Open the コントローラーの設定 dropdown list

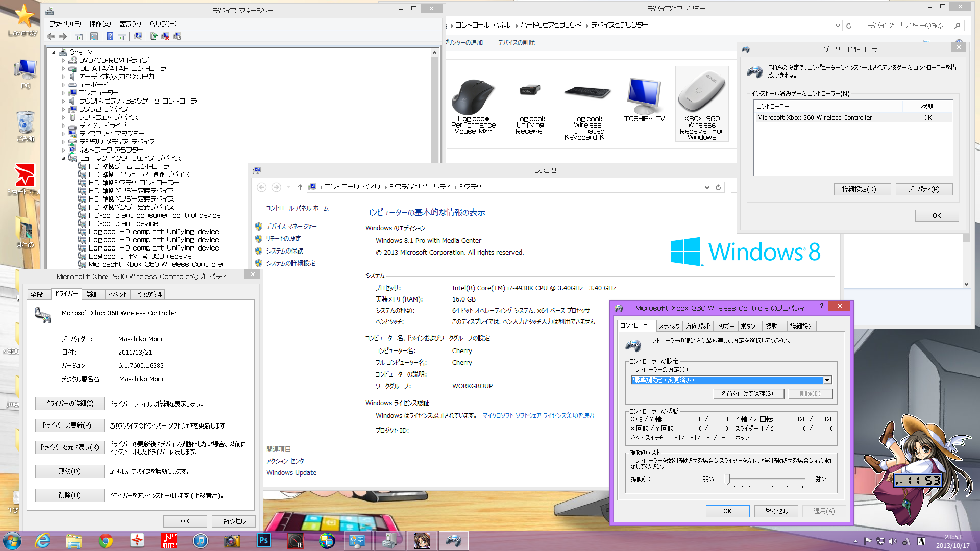pyautogui.click(x=827, y=380)
